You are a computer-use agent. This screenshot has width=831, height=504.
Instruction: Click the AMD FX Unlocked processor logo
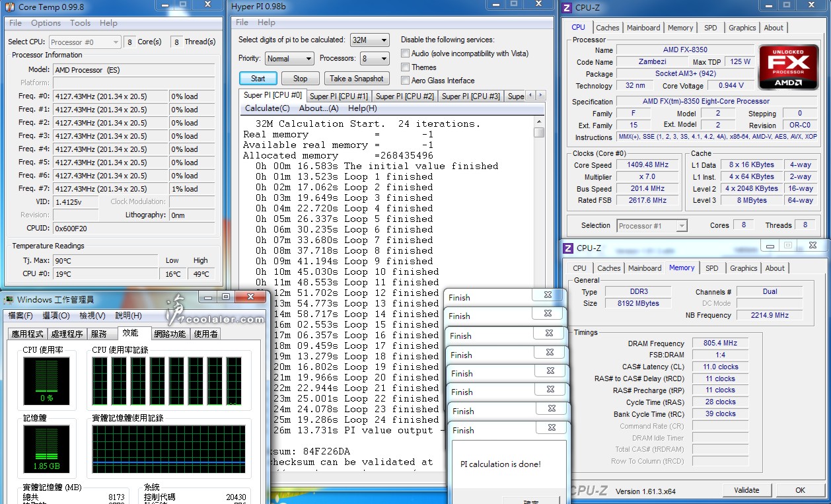pos(789,67)
